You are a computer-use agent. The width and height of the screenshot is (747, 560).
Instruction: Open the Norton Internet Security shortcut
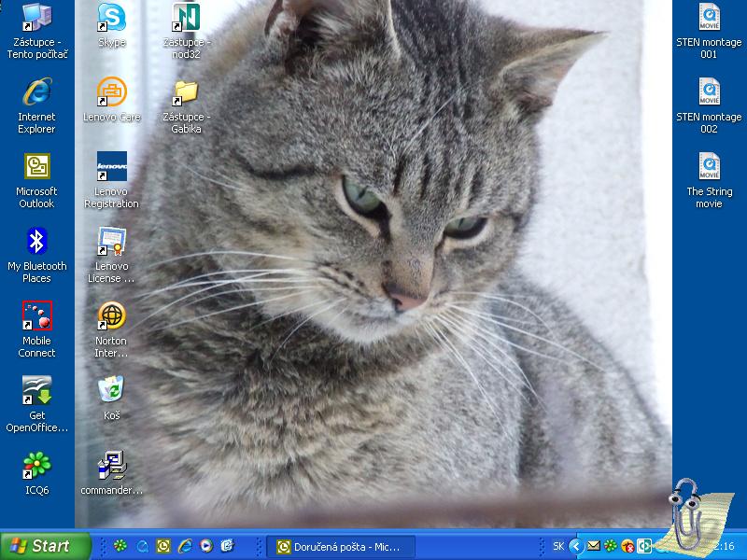click(111, 316)
